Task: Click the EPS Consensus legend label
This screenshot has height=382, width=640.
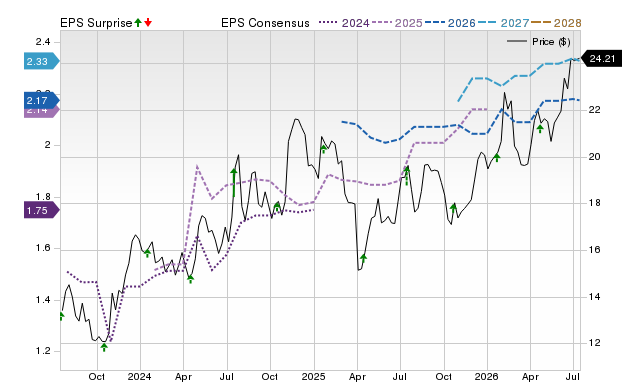Action: pyautogui.click(x=265, y=23)
